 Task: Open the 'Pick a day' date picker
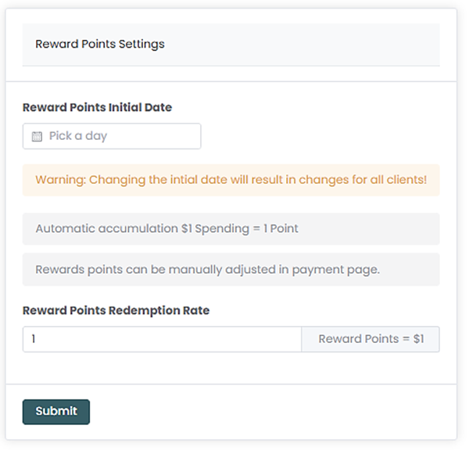(x=112, y=136)
